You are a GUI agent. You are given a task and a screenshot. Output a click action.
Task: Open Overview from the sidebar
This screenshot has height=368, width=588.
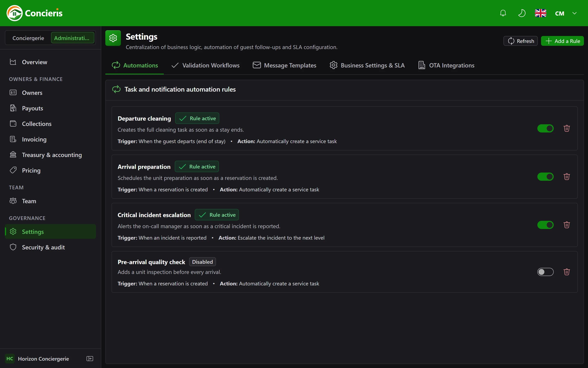pos(50,62)
